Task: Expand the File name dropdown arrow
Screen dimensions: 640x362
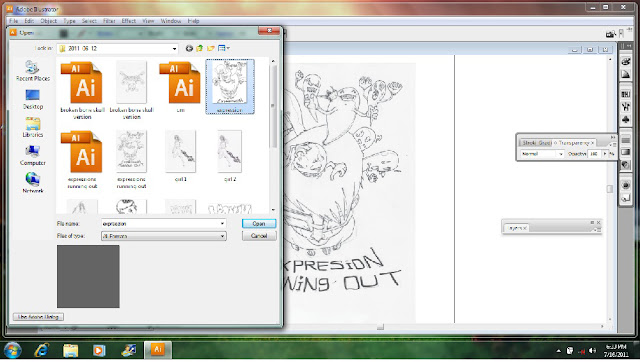Action: [x=222, y=224]
